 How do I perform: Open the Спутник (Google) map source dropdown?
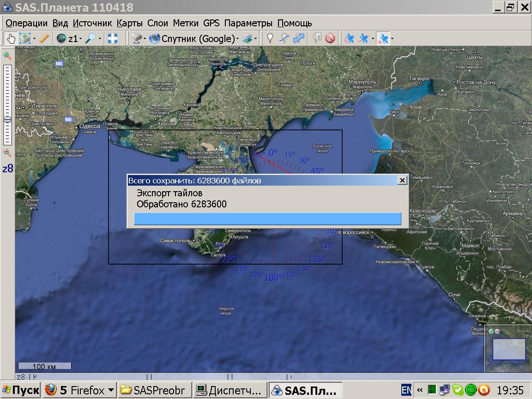click(237, 39)
